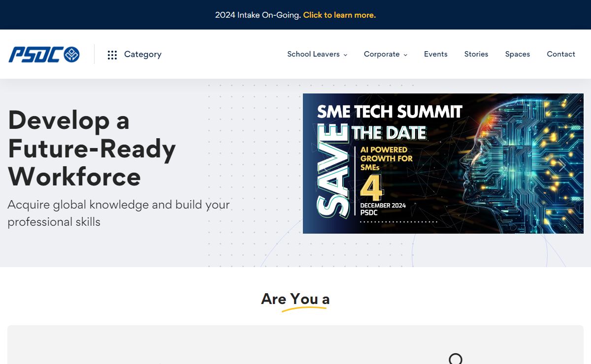Open the Stories navigation item
Viewport: 591px width, 364px height.
tap(476, 54)
